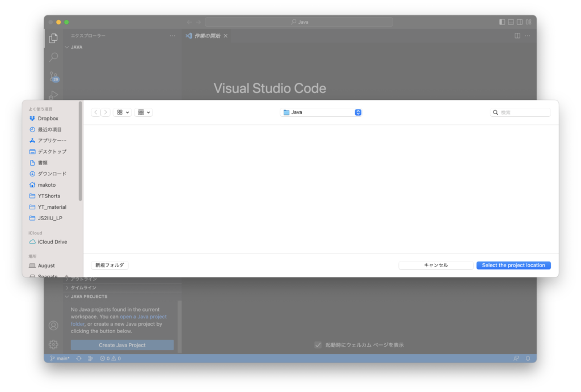Collapse the JAVA PROJECTS section
Viewport: 581px width, 392px height.
(x=89, y=297)
